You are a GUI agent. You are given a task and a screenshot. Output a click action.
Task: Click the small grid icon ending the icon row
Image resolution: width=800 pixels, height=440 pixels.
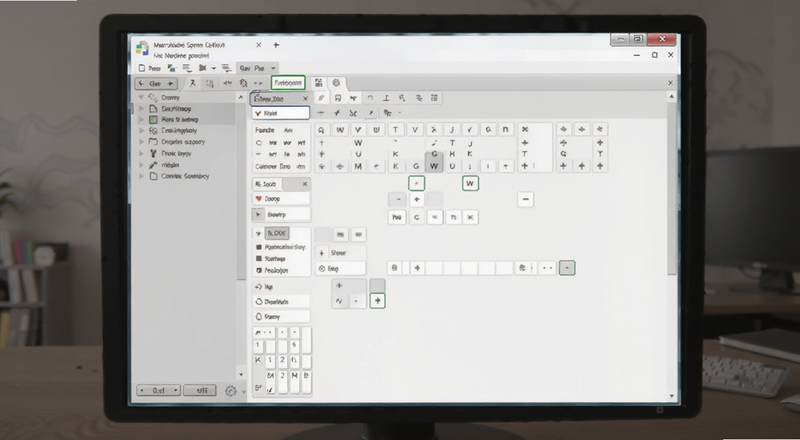tap(434, 98)
